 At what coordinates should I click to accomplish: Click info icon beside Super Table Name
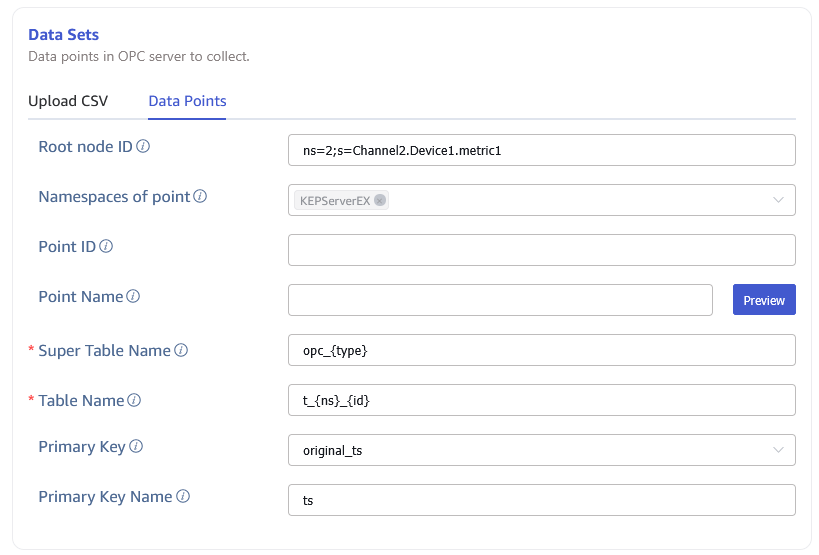click(181, 351)
